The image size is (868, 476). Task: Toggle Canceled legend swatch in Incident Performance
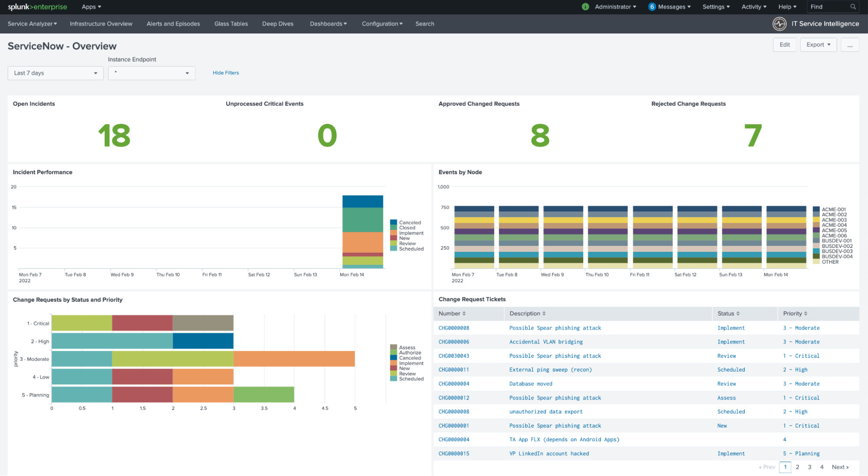tap(393, 222)
